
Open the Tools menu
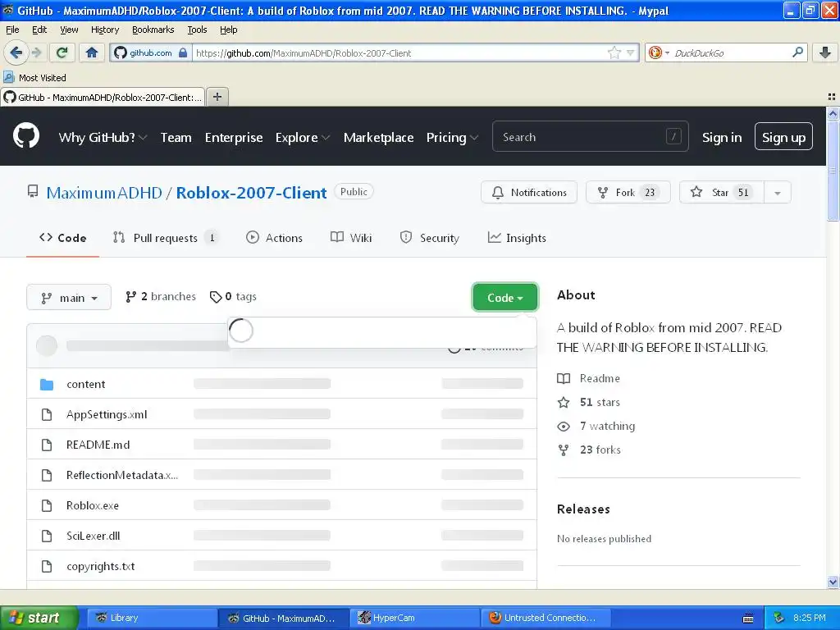[x=197, y=30]
